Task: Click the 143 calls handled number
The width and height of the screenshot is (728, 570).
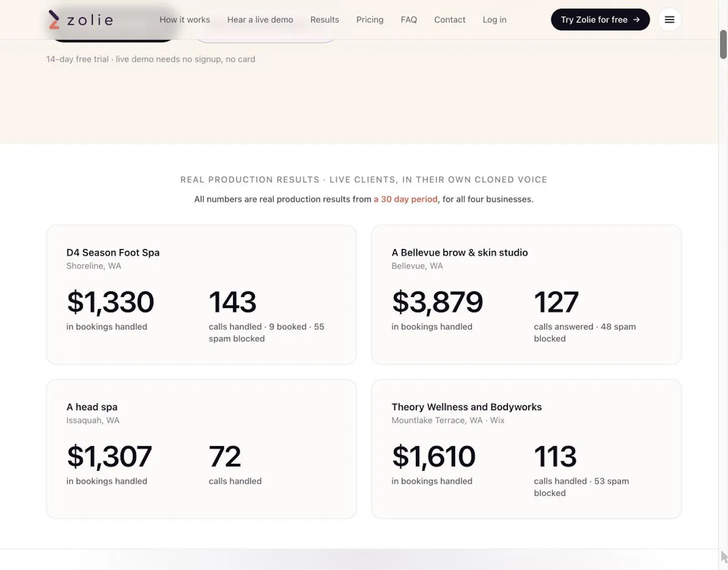Action: 233,302
